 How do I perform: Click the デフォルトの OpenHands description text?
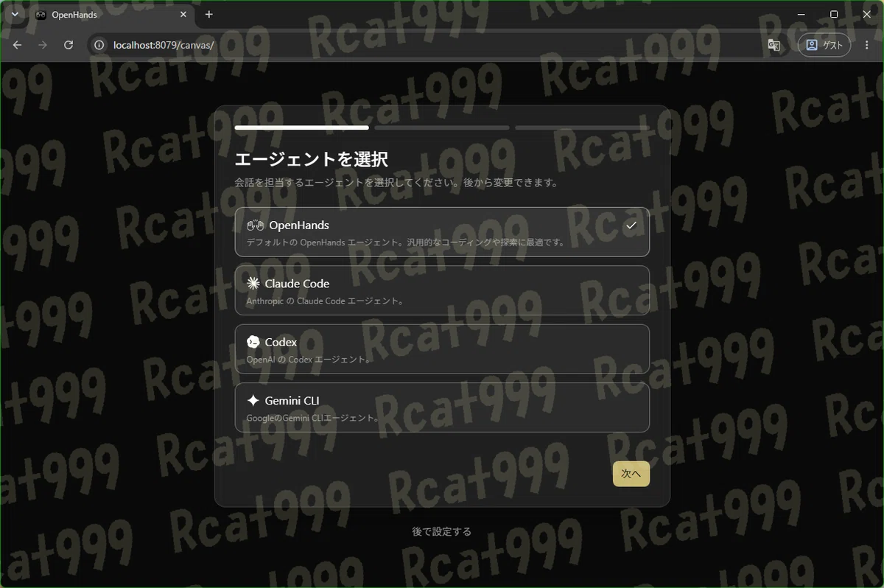point(405,242)
